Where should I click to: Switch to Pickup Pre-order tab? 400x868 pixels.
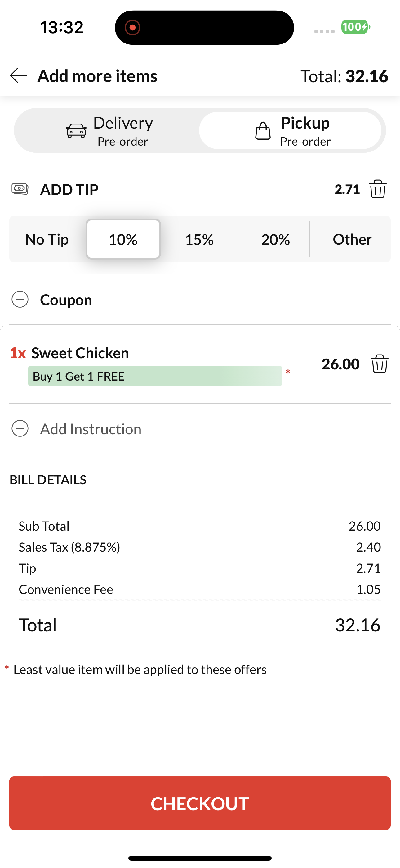pyautogui.click(x=290, y=131)
